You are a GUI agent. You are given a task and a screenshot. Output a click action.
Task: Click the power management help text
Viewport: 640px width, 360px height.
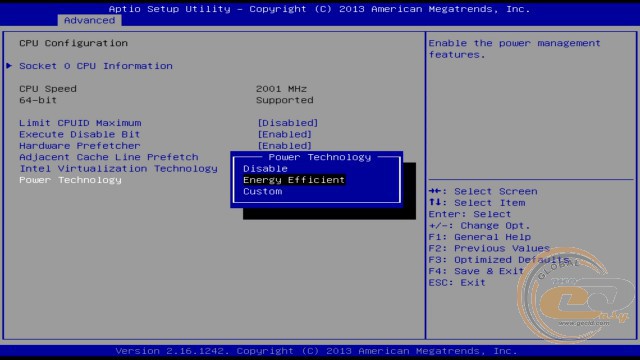click(514, 49)
